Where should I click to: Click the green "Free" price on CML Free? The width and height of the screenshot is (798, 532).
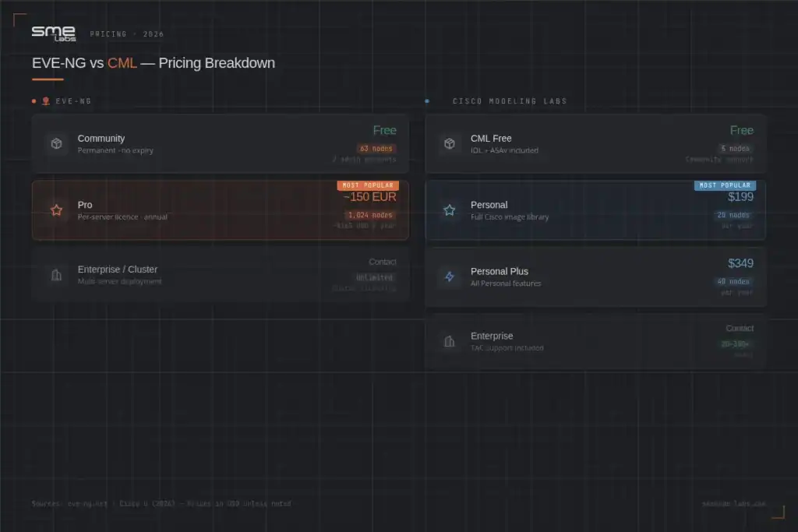[742, 130]
